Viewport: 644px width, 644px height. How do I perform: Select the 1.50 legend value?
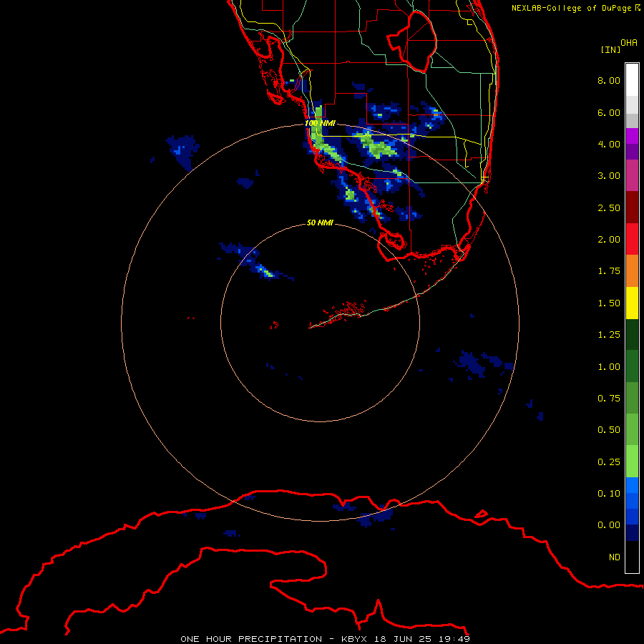point(609,303)
